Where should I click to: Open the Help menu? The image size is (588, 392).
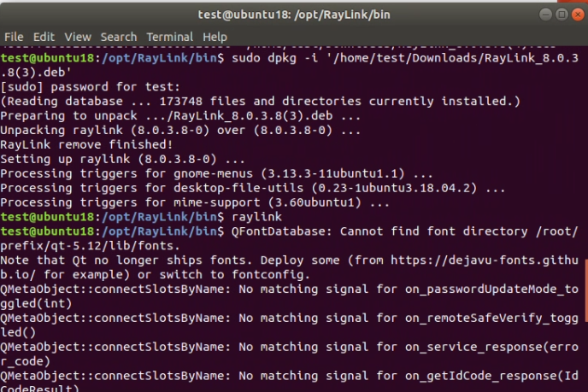(215, 37)
